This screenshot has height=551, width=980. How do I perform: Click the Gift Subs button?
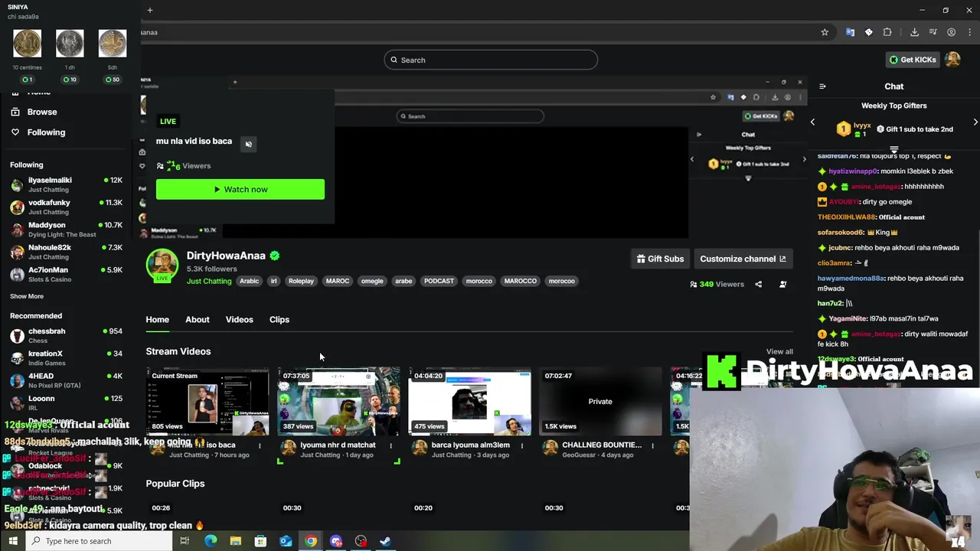click(x=660, y=259)
